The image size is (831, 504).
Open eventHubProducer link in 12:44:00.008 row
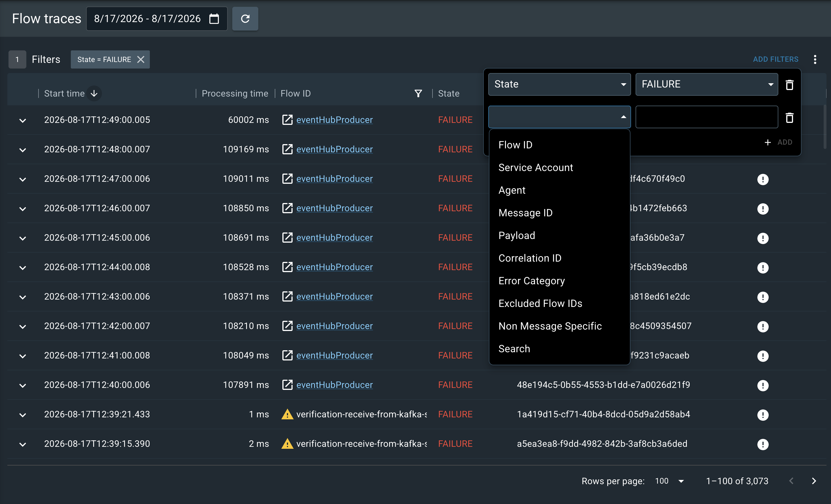(x=334, y=267)
